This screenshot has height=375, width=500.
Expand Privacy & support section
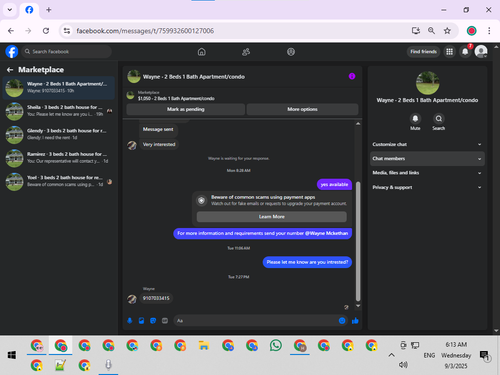click(427, 187)
